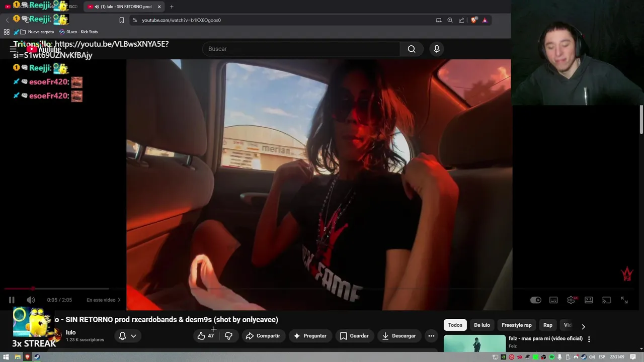Select the Rap filter chip
Viewport: 644px width, 362px height.
(548, 325)
